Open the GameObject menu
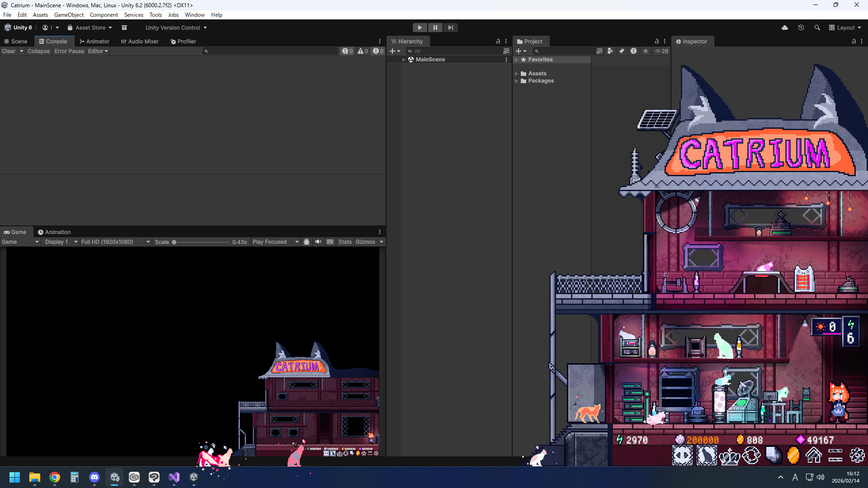868x488 pixels. click(69, 15)
